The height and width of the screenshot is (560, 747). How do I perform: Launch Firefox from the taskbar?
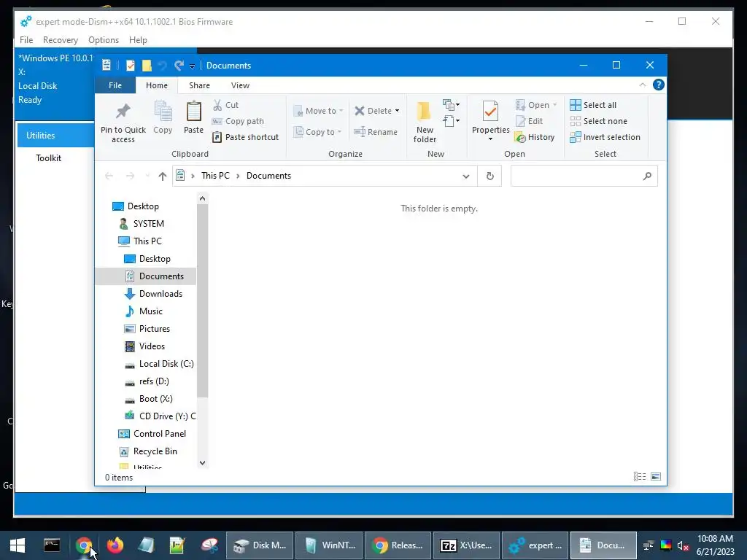pos(115,545)
